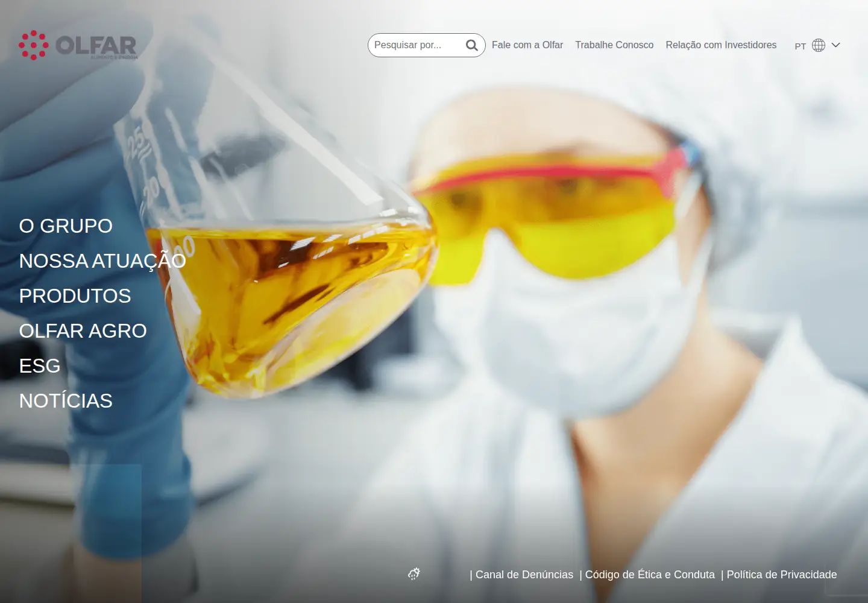Click the weather icon in the footer
The height and width of the screenshot is (603, 868).
click(414, 574)
